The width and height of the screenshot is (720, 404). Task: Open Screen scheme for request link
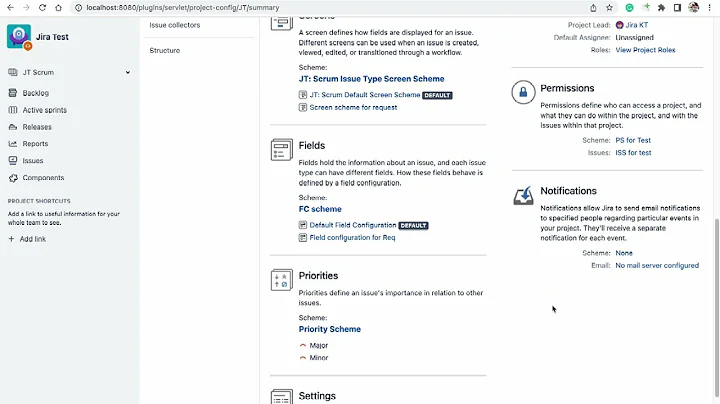tap(353, 107)
